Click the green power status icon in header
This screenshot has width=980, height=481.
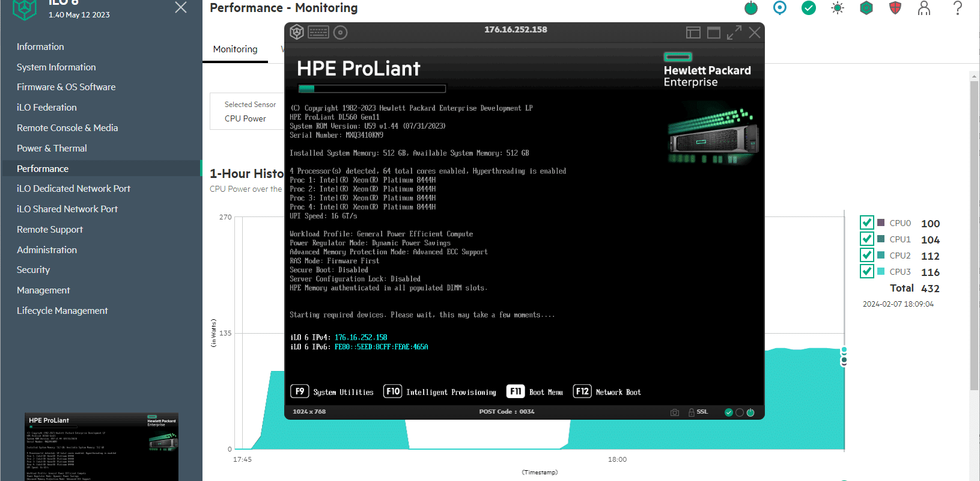point(751,8)
